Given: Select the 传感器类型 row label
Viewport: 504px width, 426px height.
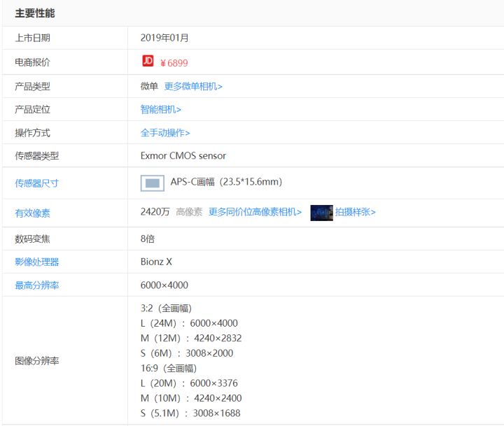Looking at the screenshot, I should click(x=36, y=156).
